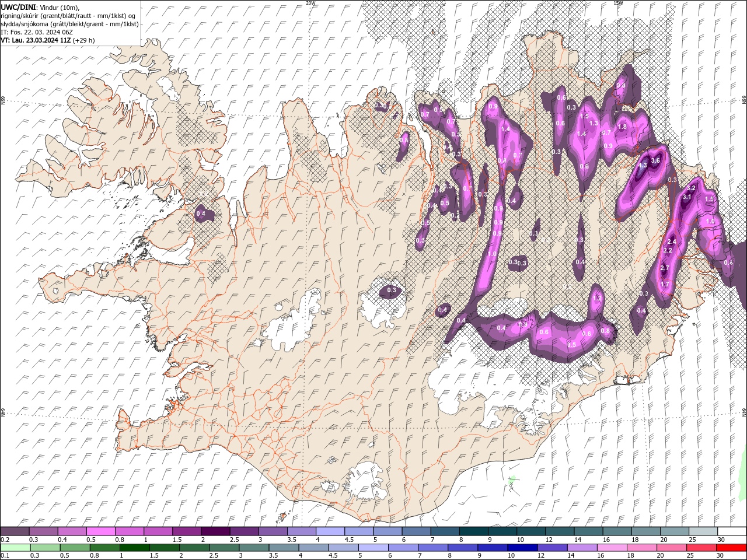This screenshot has width=747, height=560.
Task: Click the 'IT: Fös. 22. 03. 2024 06Z' line
Action: [36, 32]
